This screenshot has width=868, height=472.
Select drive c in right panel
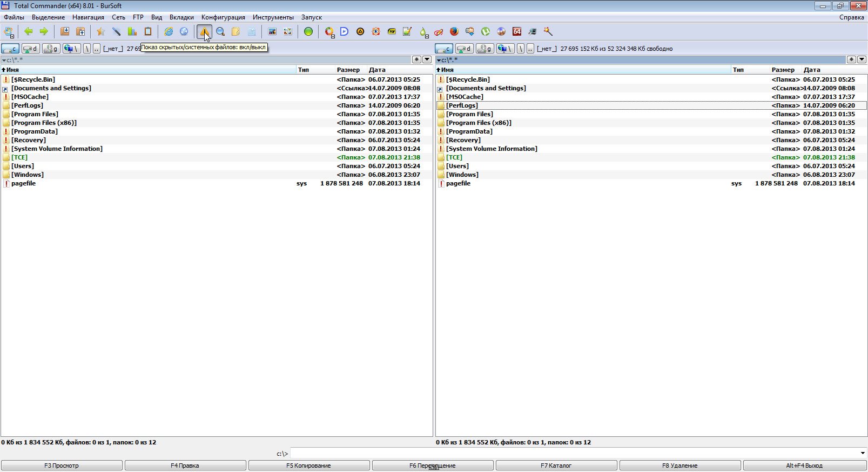(444, 49)
